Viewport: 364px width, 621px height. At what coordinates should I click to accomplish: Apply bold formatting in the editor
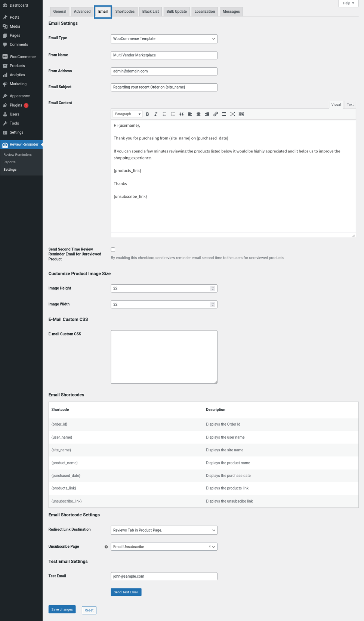click(147, 114)
